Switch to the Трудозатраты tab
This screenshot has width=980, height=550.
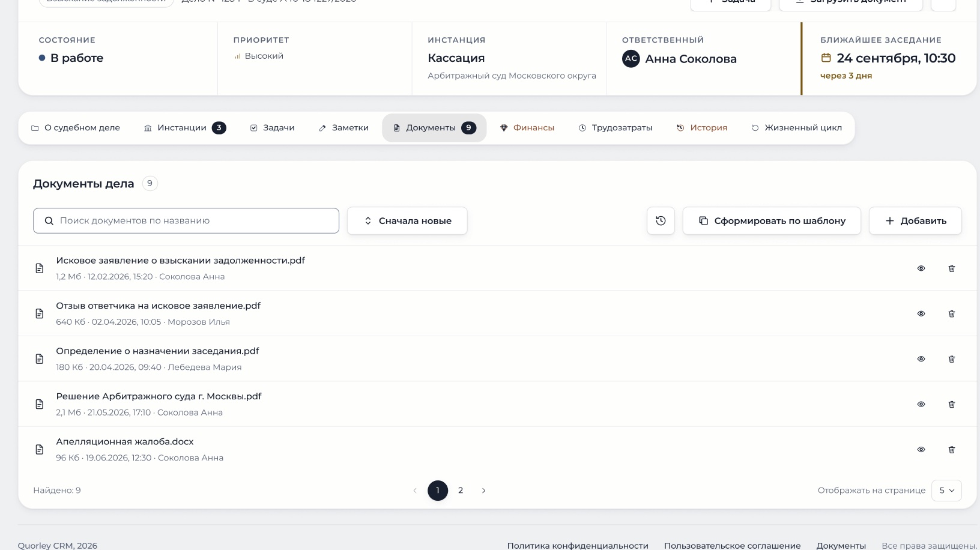click(x=616, y=128)
